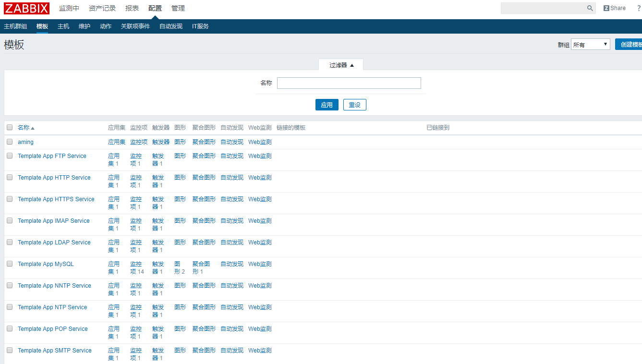The image size is (642, 364).
Task: Open Template App LDAP Service
Action: point(54,243)
